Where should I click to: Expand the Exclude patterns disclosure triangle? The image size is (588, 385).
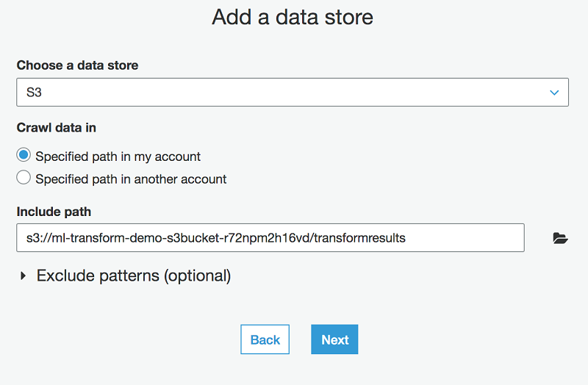(x=23, y=276)
